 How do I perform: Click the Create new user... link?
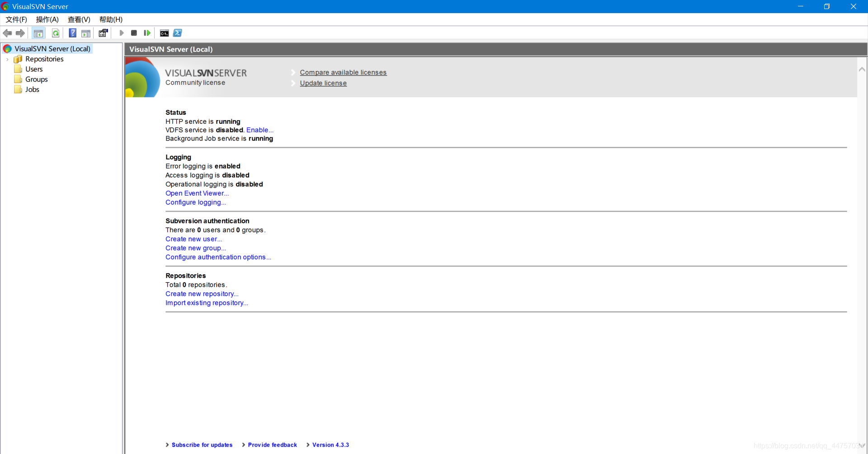click(194, 239)
